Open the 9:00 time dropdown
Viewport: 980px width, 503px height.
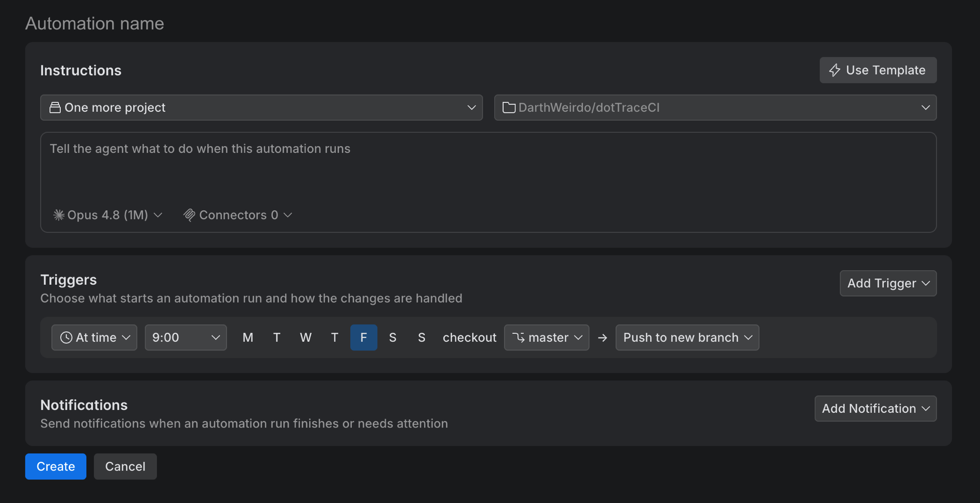click(x=186, y=337)
